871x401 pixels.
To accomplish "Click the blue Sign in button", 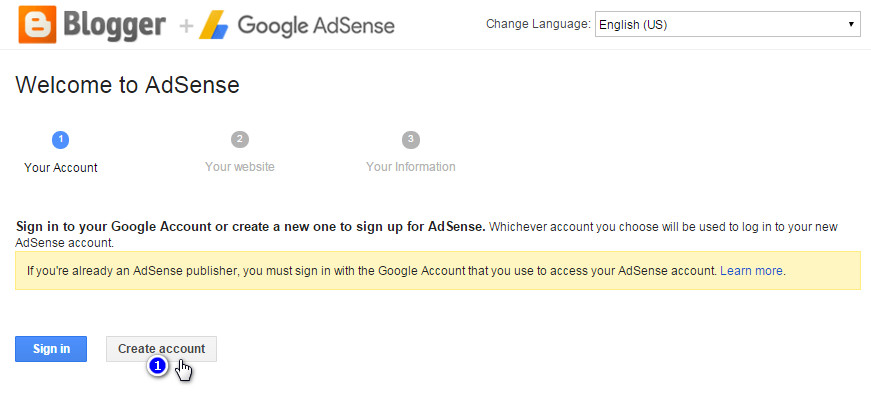I will pos(51,349).
